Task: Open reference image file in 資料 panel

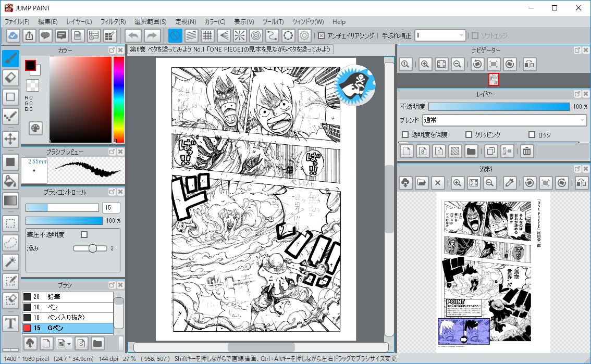Action: click(422, 183)
